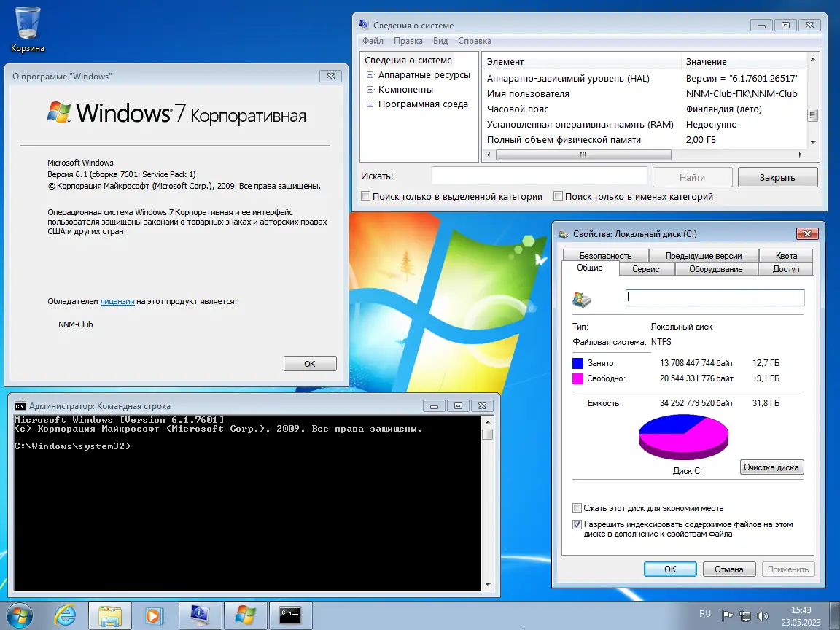Open the 'Вид' menu

coord(440,41)
